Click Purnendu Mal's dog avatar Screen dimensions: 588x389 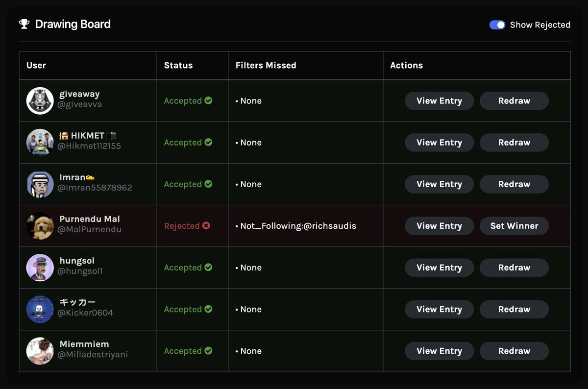pos(40,226)
